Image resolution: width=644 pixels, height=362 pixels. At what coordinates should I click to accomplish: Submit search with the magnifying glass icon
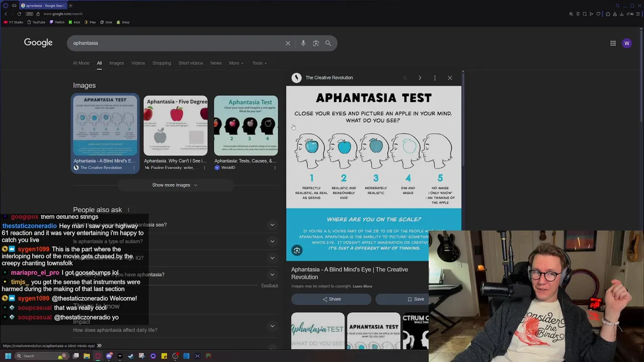pos(328,43)
